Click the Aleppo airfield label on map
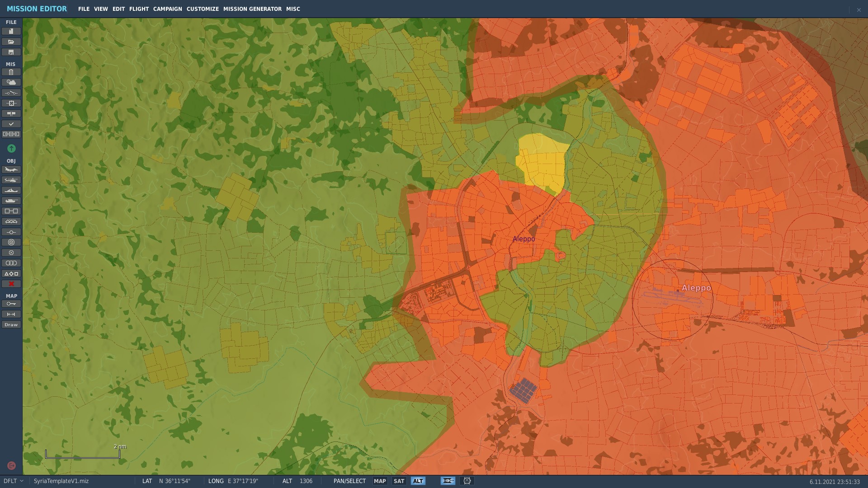 coord(696,288)
